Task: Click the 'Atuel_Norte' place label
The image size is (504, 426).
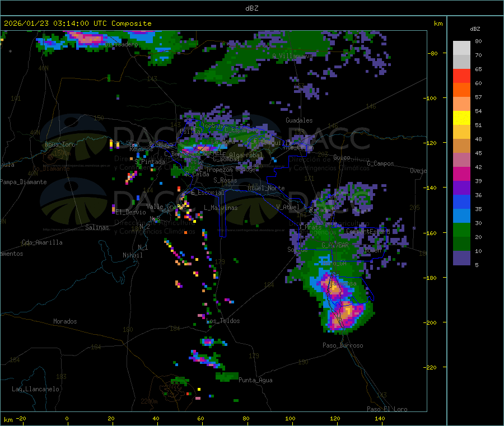Action: coord(266,188)
